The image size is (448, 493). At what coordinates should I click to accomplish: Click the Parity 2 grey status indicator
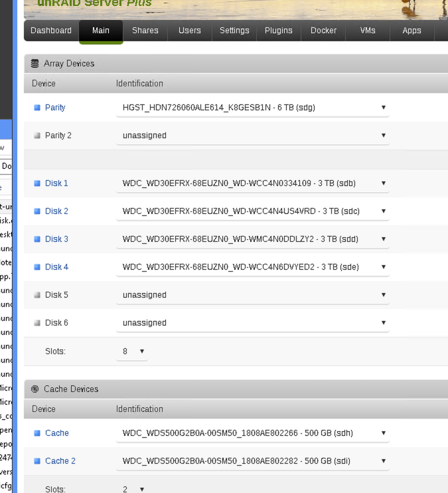pyautogui.click(x=37, y=136)
